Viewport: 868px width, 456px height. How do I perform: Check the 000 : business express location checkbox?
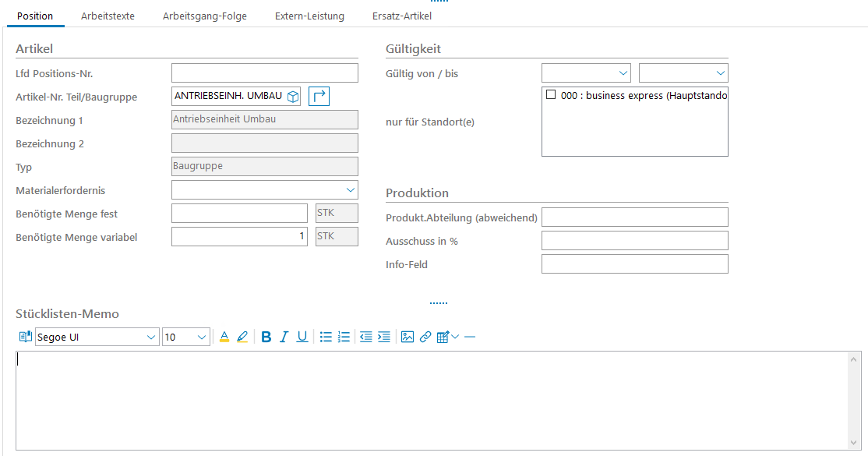click(551, 95)
